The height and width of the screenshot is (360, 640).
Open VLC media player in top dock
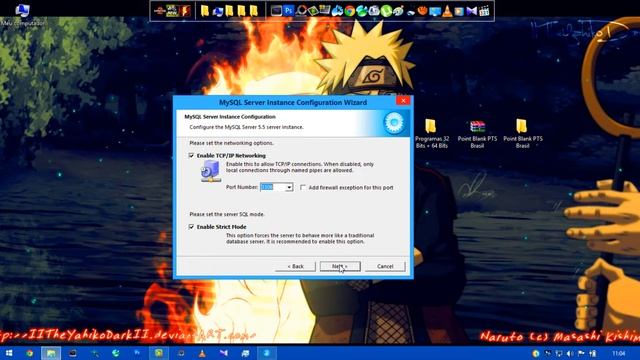pos(447,11)
